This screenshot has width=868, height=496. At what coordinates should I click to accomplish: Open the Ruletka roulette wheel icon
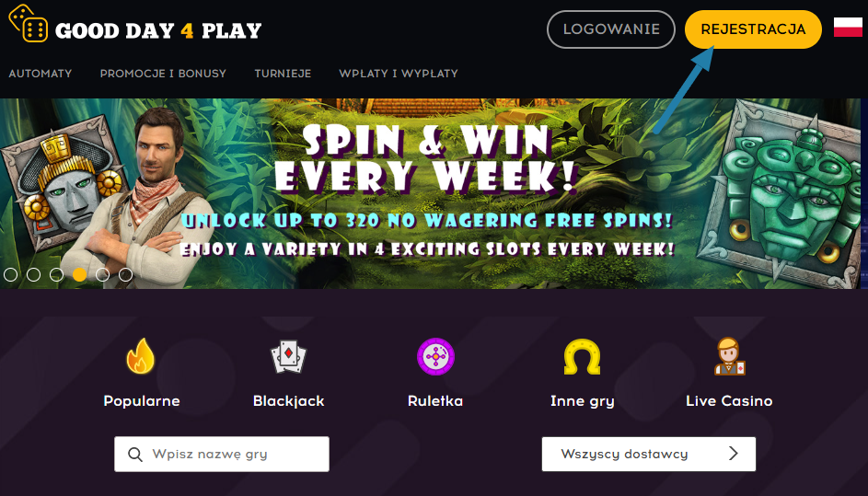435,356
